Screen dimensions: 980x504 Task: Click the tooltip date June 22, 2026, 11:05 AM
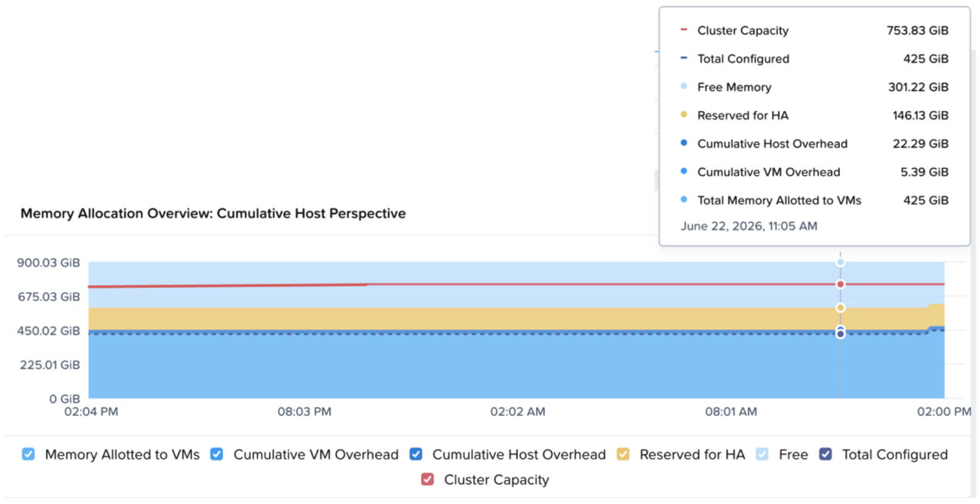pyautogui.click(x=749, y=226)
